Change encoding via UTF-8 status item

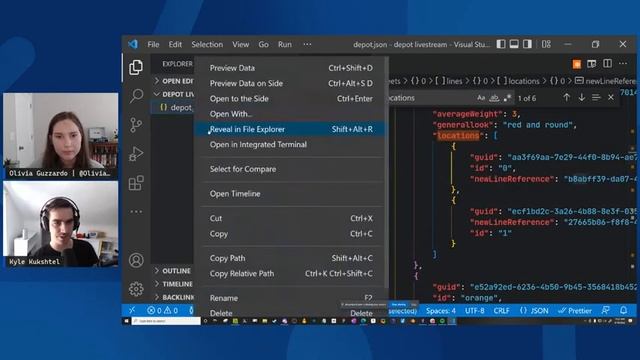[474, 311]
